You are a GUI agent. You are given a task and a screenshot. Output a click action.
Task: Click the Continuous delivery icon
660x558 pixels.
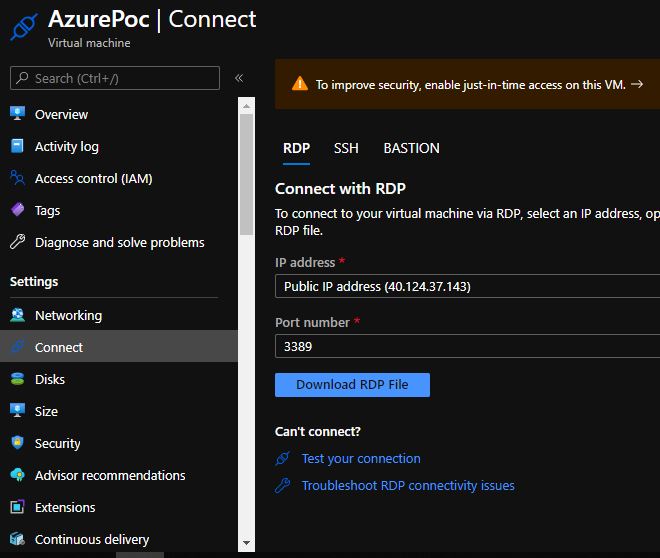point(17,539)
